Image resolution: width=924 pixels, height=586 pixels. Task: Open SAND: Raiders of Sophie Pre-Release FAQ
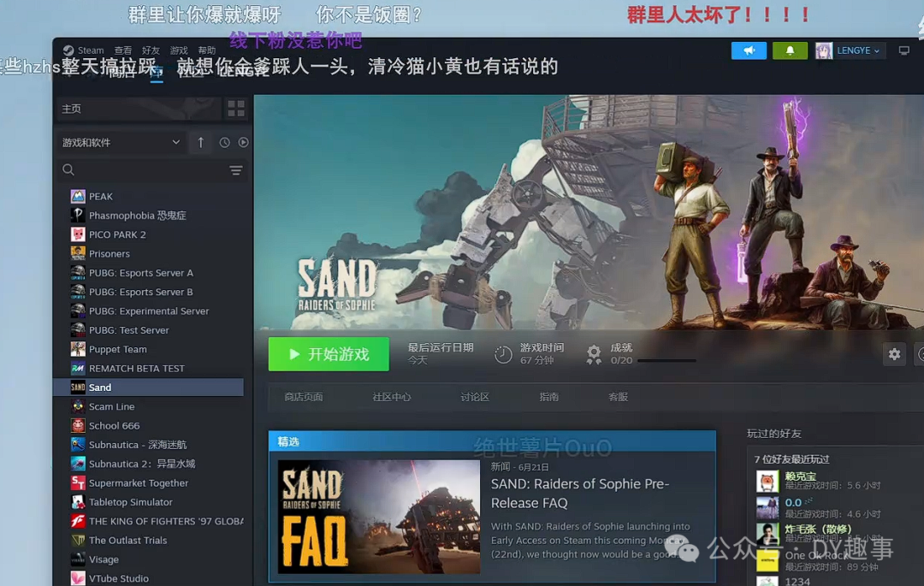tap(580, 494)
